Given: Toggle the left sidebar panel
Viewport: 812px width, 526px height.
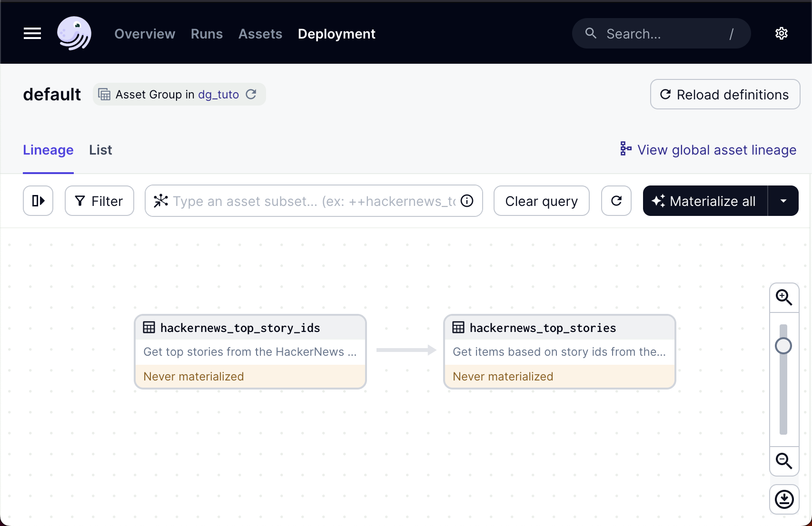Looking at the screenshot, I should [x=38, y=201].
